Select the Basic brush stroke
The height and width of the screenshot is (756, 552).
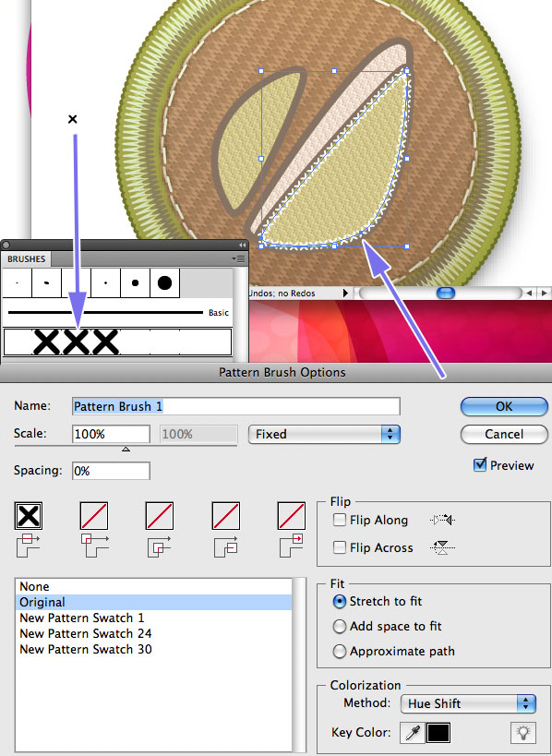pyautogui.click(x=117, y=312)
